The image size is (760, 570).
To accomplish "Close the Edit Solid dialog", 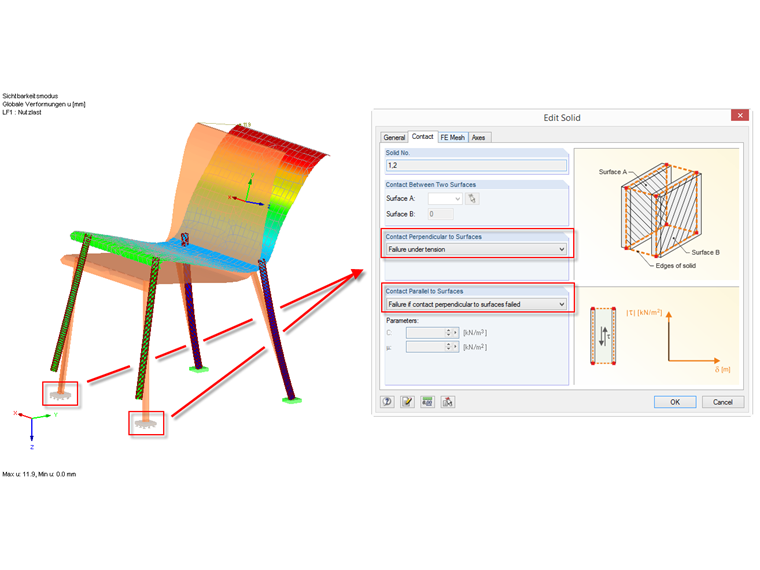I will (740, 115).
